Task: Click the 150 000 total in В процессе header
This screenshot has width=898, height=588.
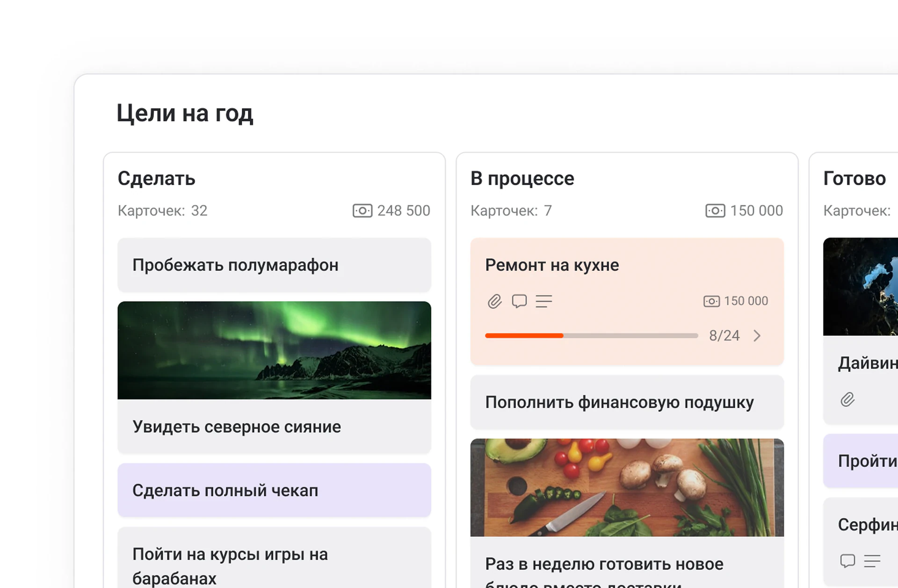Action: [757, 211]
